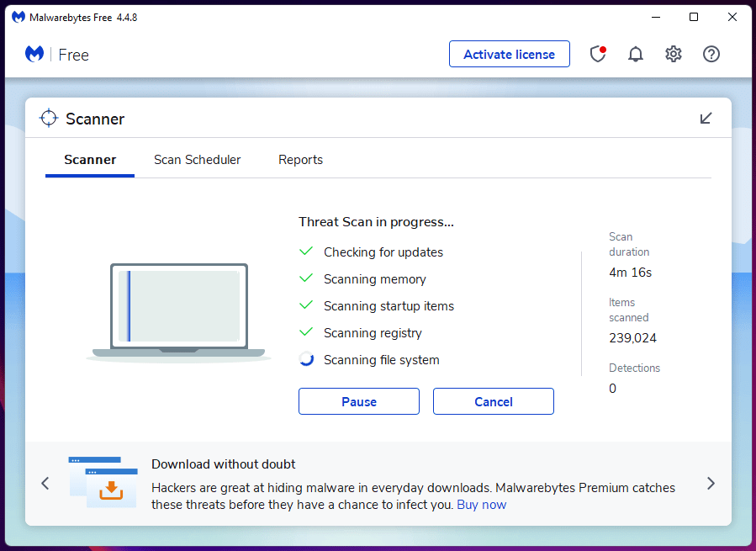This screenshot has height=551, width=756.
Task: Click the Malwarebytes logo in the header
Action: [x=34, y=54]
